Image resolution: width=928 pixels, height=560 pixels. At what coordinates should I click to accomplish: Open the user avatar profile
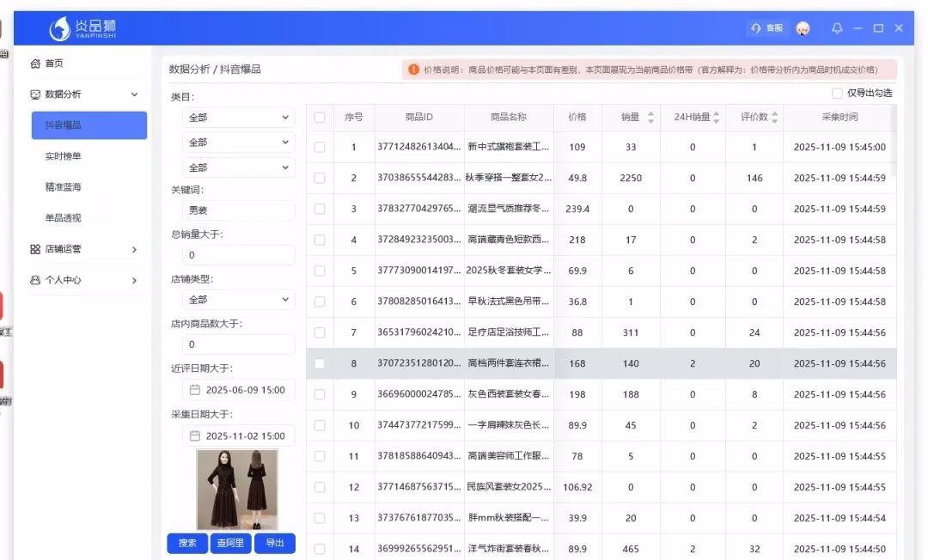click(x=803, y=28)
